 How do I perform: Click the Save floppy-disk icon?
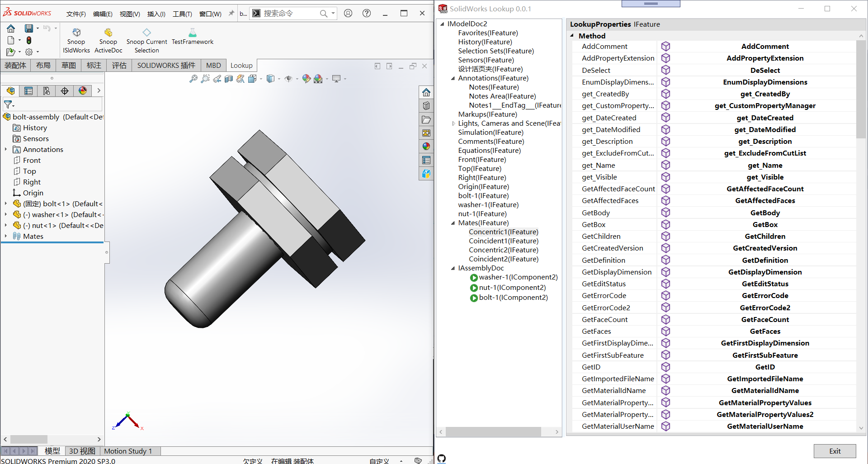click(29, 28)
